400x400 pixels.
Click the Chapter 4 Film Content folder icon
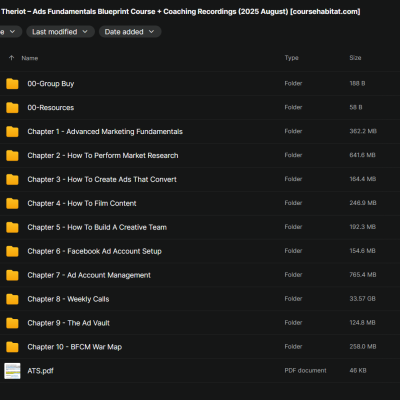12,203
